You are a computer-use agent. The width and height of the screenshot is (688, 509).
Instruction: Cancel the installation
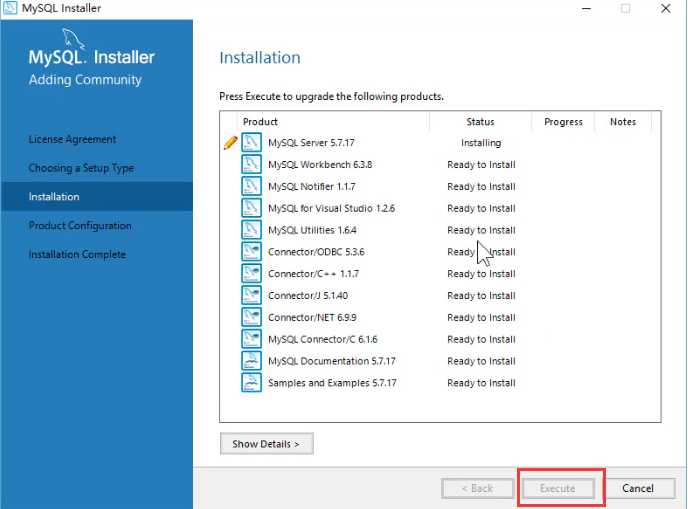click(638, 488)
